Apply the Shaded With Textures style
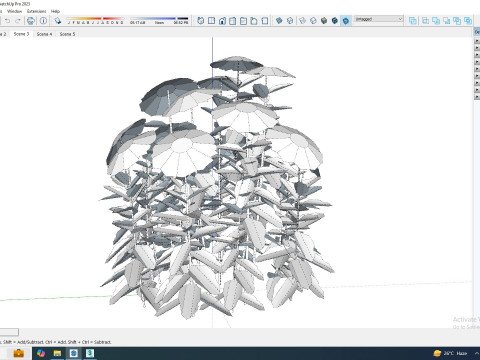This screenshot has height=360, width=480. click(335, 21)
